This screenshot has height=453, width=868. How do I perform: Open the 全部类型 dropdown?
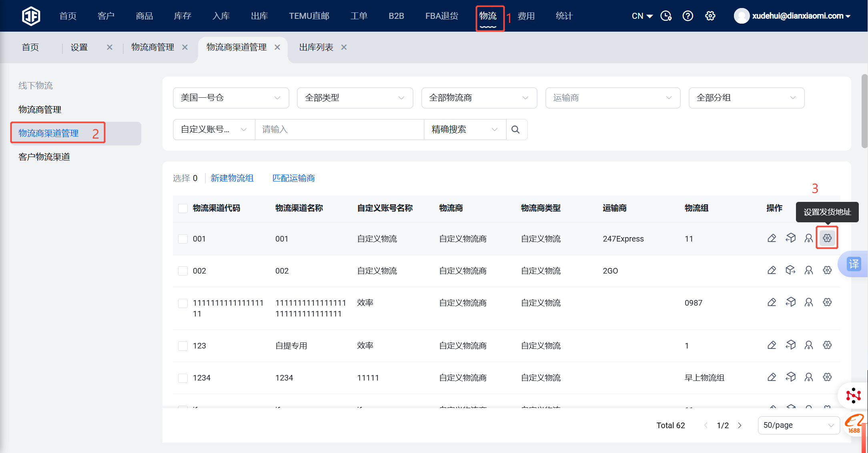click(355, 98)
